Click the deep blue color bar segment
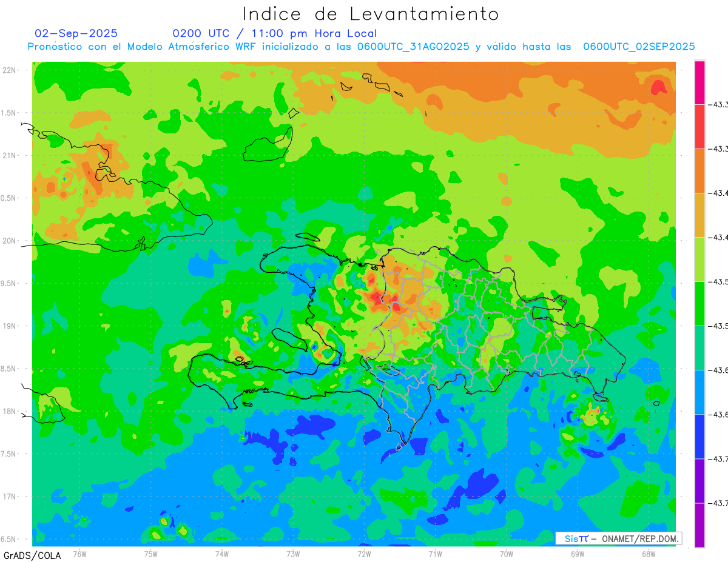The height and width of the screenshot is (562, 728). pos(699,437)
